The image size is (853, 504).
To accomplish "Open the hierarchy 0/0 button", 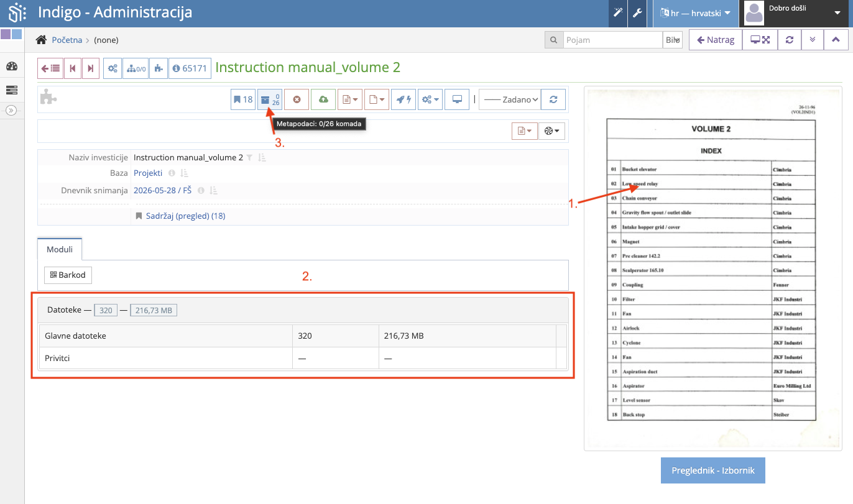I will [136, 68].
